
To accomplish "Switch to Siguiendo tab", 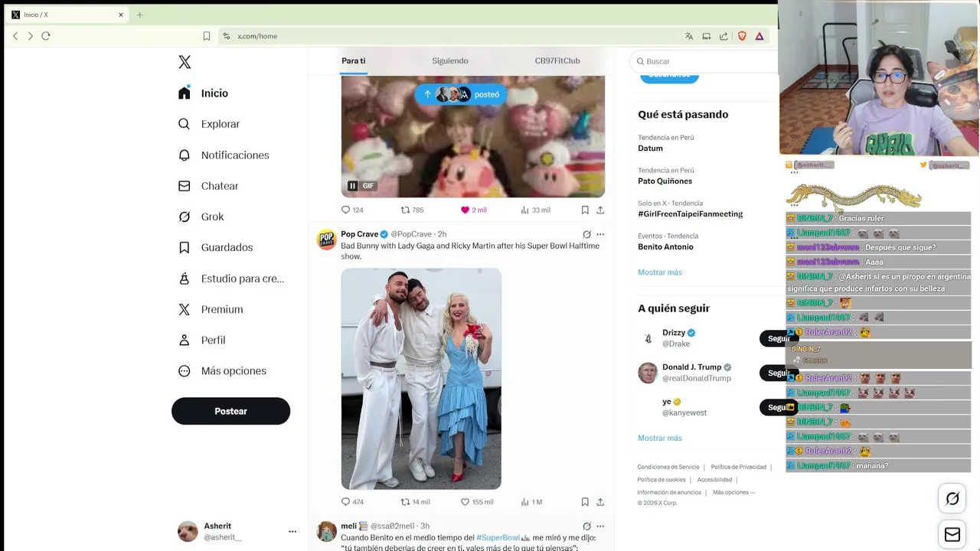I will [x=449, y=60].
